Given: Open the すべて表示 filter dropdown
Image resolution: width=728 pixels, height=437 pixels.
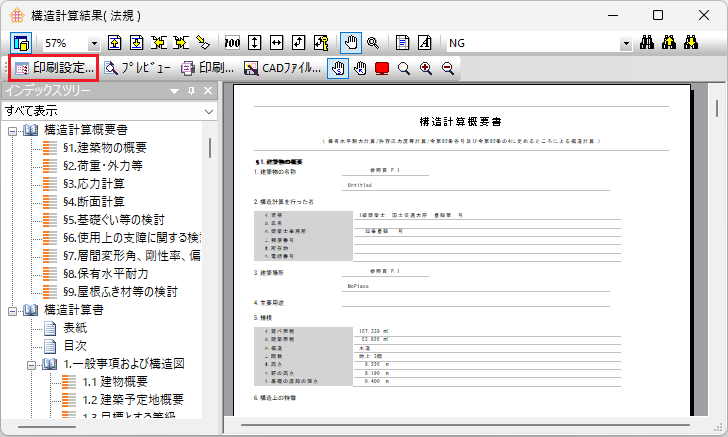Looking at the screenshot, I should (x=208, y=111).
